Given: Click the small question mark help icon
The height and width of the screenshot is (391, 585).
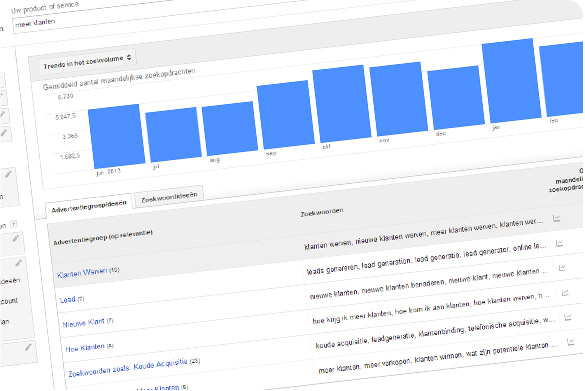Looking at the screenshot, I should pos(14,224).
